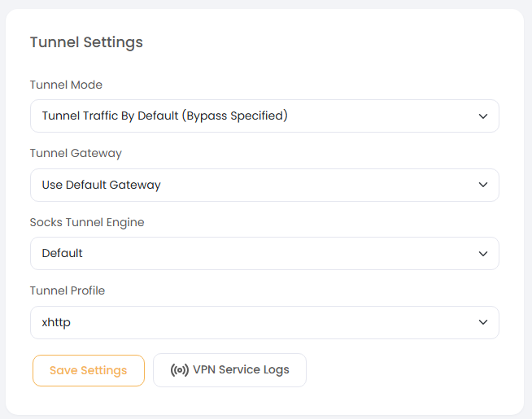532x419 pixels.
Task: Click the broadcast icon in VPN Service Logs
Action: click(179, 370)
